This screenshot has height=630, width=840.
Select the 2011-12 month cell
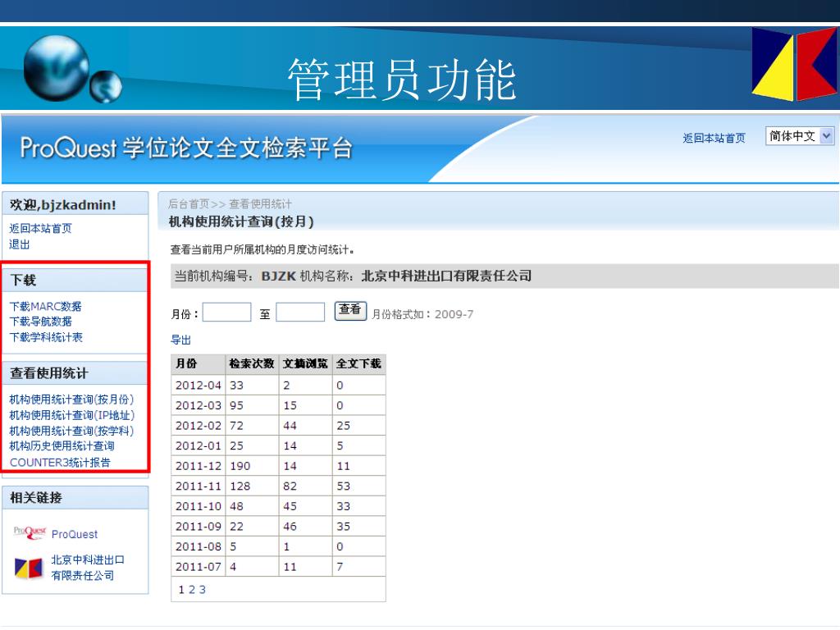click(199, 466)
